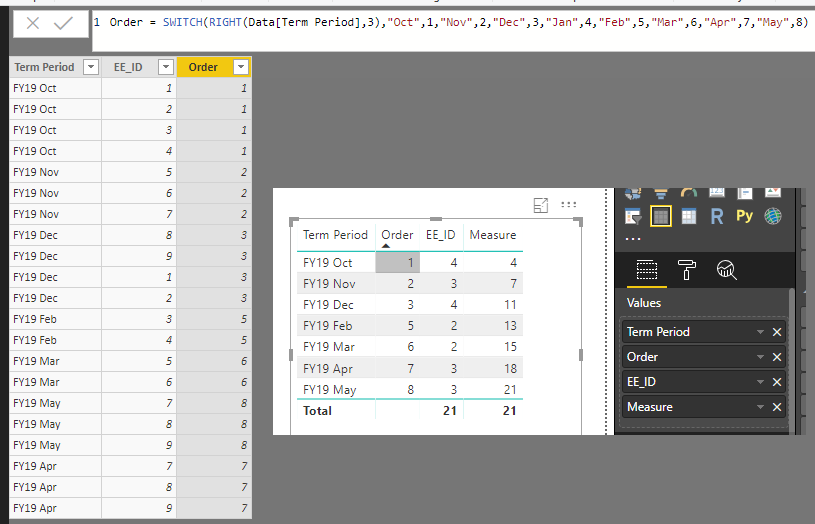Sort by Order header in table visual
Screen dimensions: 815x524
(397, 235)
